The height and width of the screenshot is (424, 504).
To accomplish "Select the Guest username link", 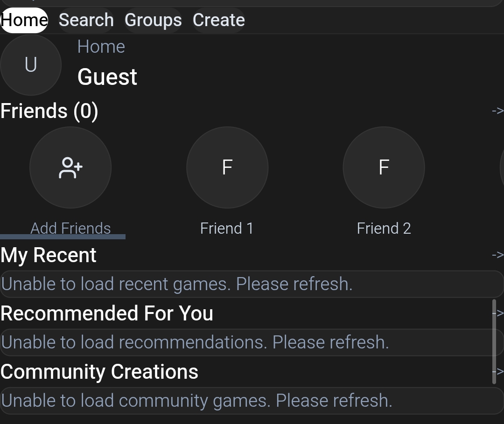I will point(107,76).
